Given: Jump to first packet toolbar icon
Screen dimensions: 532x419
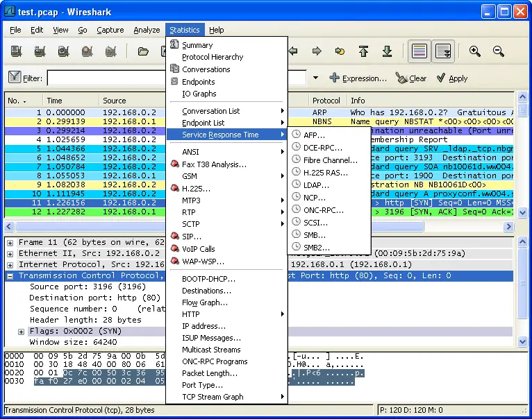Looking at the screenshot, I should [363, 51].
